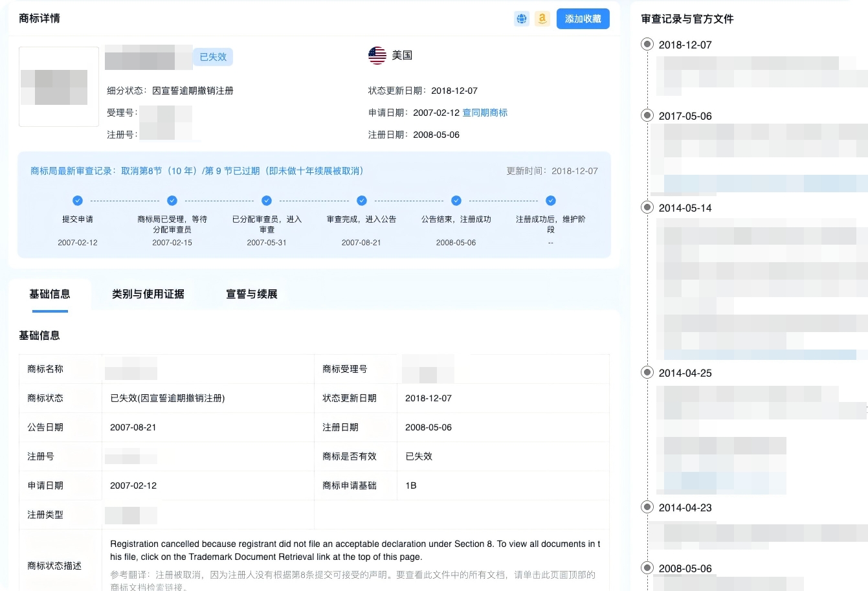Select the 2018-12-07 timeline record marker
Image resolution: width=868 pixels, height=591 pixels.
coord(647,45)
